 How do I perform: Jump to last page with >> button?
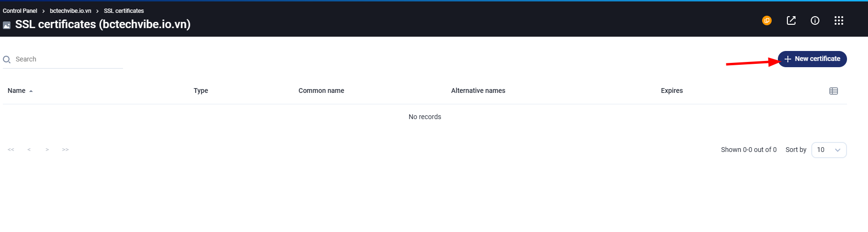click(x=65, y=150)
